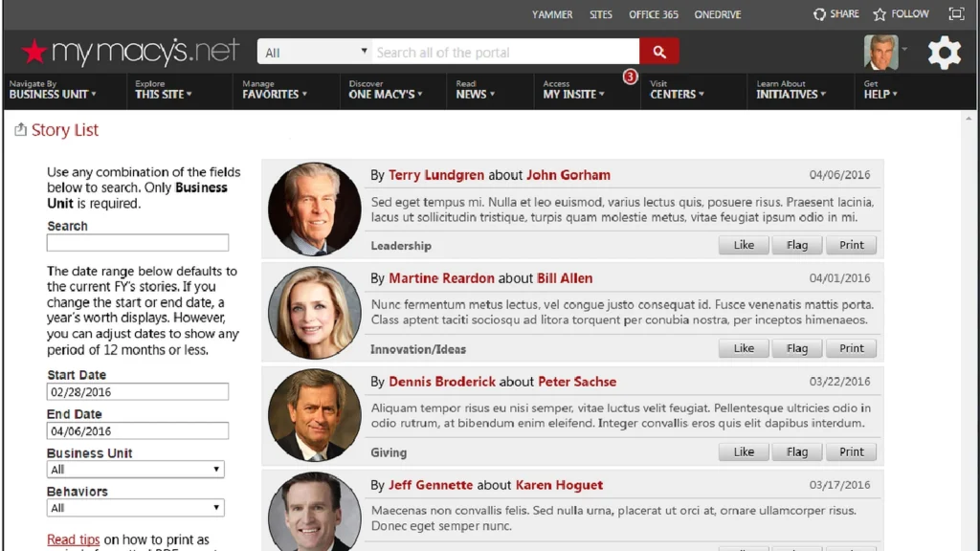
Task: Click the 03/22/2016 story date
Action: coord(839,382)
